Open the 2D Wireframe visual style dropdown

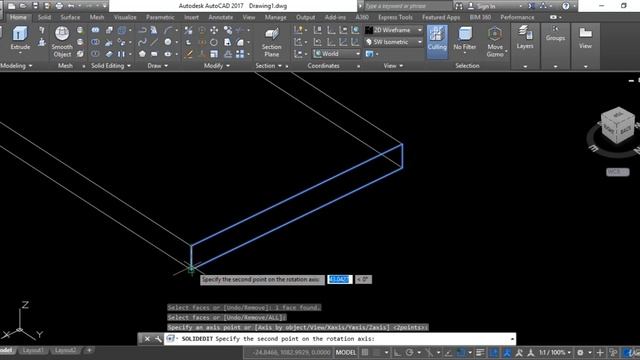click(x=394, y=30)
